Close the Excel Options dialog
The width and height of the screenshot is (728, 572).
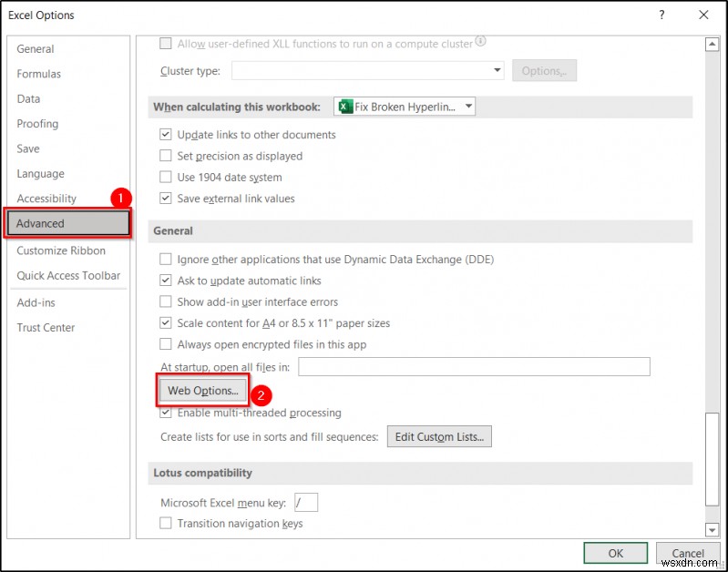pyautogui.click(x=704, y=15)
